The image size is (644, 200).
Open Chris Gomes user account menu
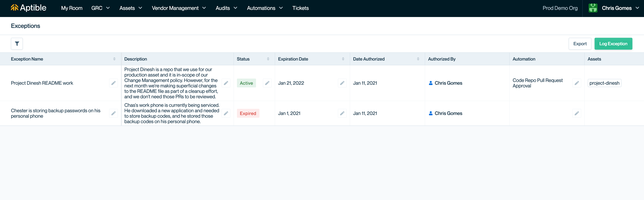[x=617, y=8]
